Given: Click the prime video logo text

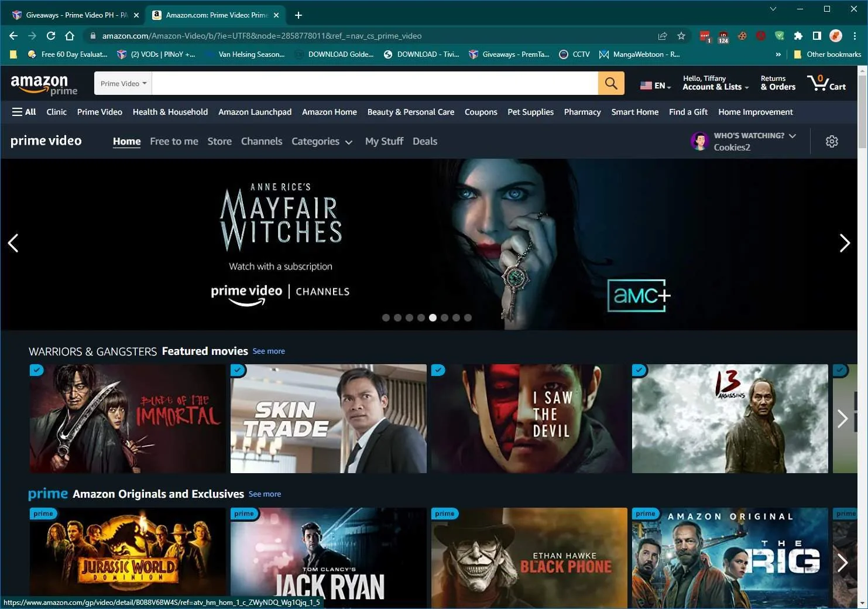Looking at the screenshot, I should 46,141.
